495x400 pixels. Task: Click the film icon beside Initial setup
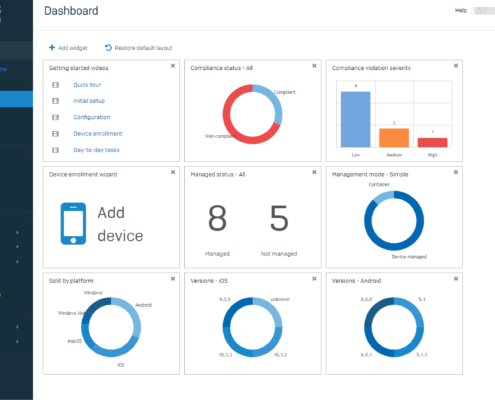coord(56,101)
